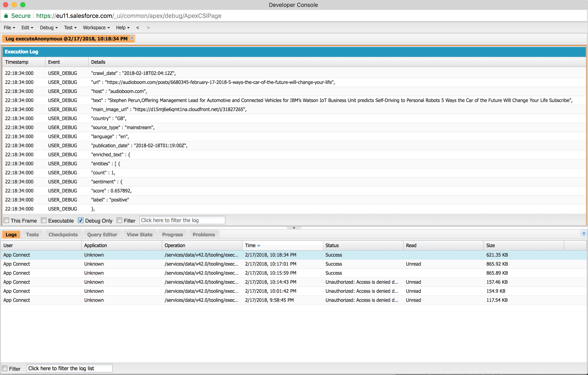The image size is (588, 375).
Task: Click the green maximize window button
Action: click(23, 5)
